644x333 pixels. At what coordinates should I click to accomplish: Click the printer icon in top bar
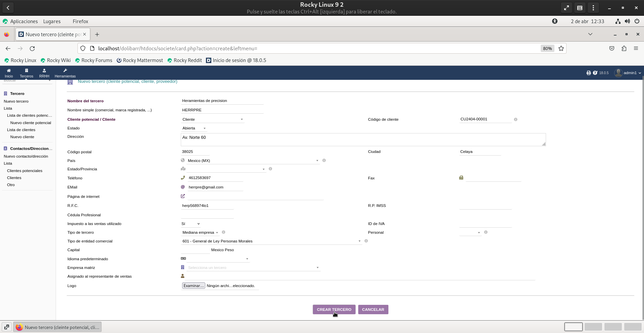pyautogui.click(x=588, y=73)
